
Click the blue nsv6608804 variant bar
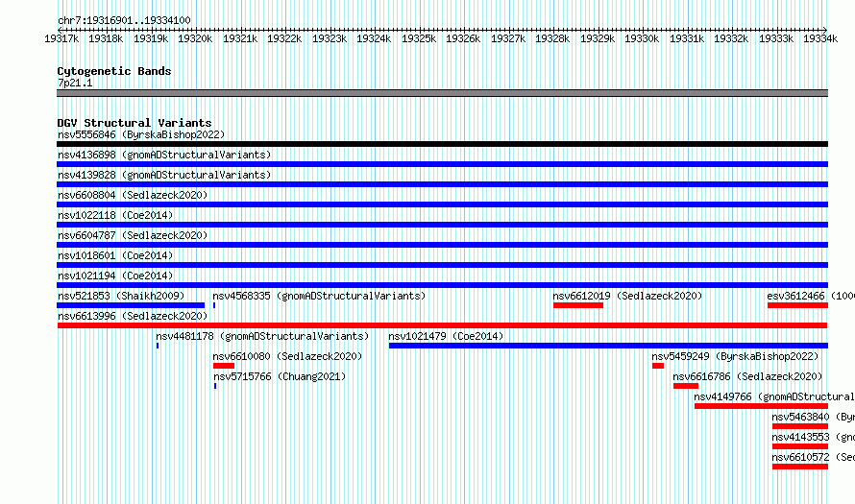click(442, 204)
